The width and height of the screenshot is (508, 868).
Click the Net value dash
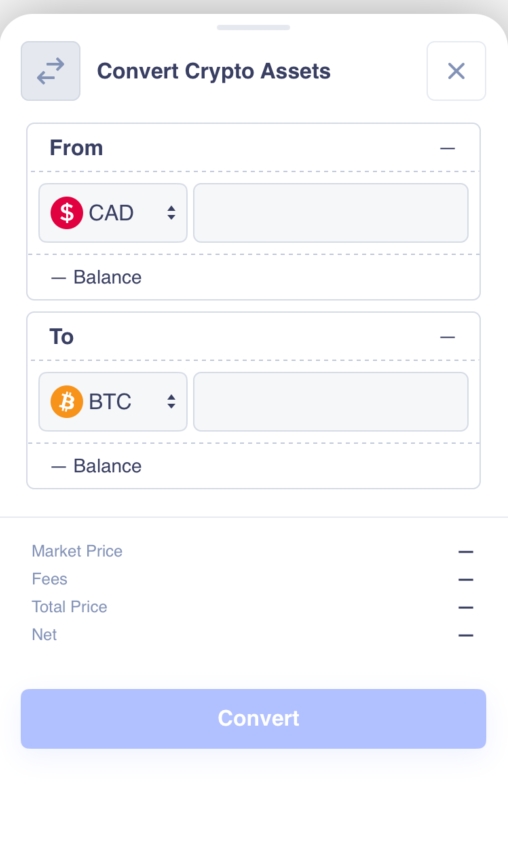pyautogui.click(x=466, y=635)
